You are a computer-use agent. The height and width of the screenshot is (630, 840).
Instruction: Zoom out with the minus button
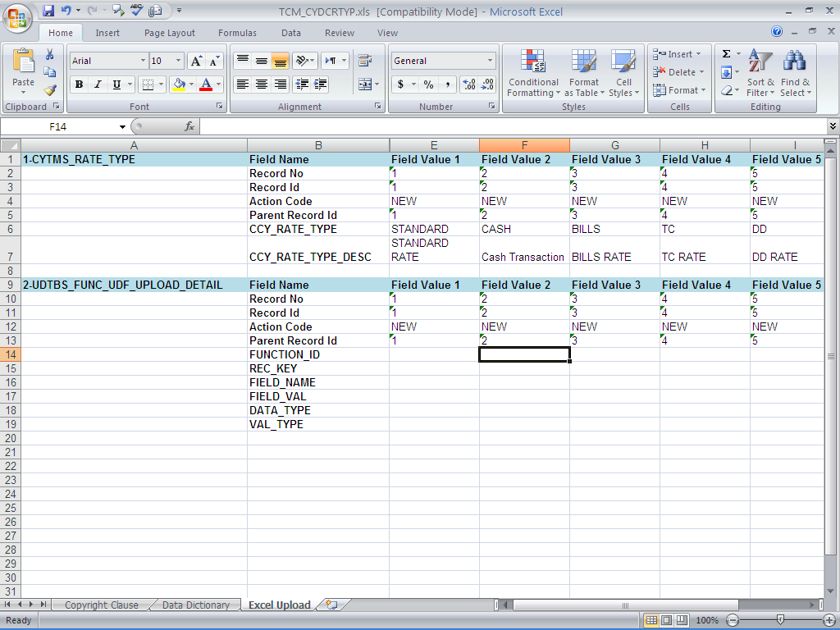tap(733, 620)
